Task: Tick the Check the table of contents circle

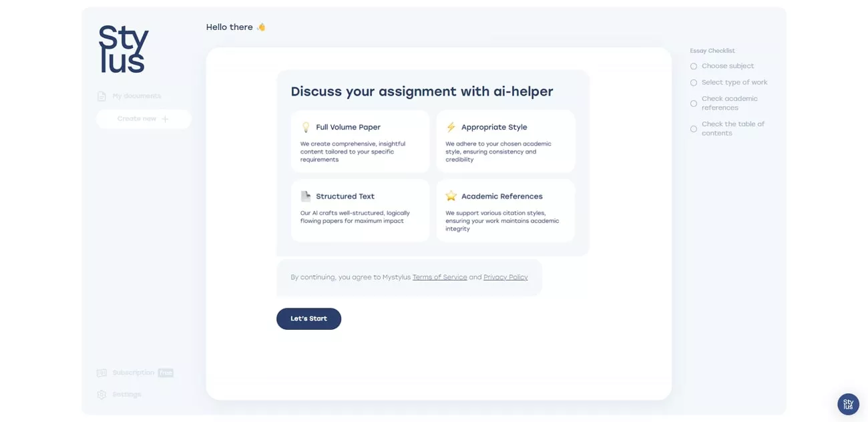Action: tap(693, 129)
